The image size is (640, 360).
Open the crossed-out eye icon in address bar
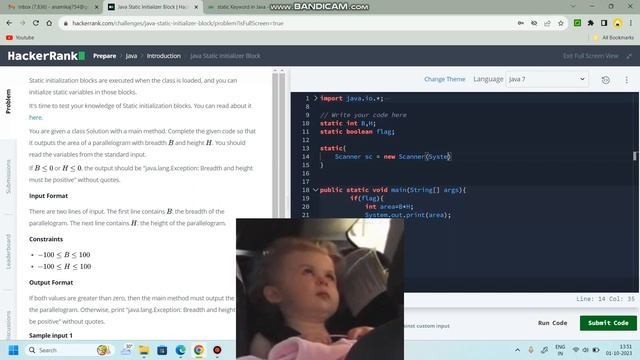point(534,23)
